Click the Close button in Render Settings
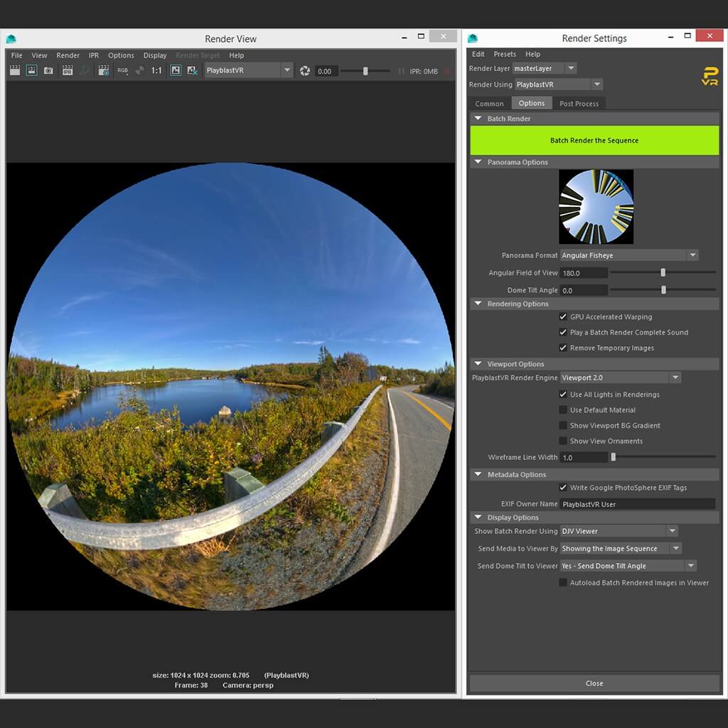This screenshot has height=728, width=728. [x=594, y=683]
